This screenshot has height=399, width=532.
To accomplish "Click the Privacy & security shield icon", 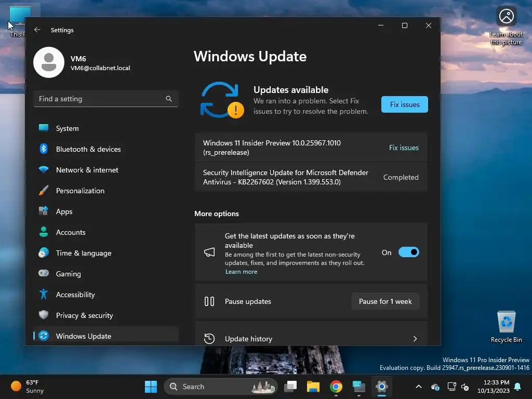I will (x=44, y=315).
